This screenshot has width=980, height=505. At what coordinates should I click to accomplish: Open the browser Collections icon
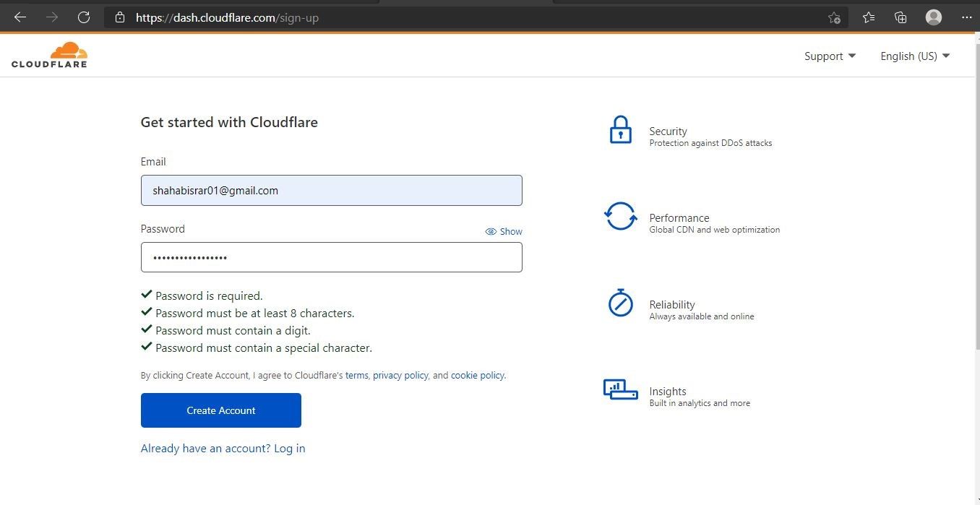900,17
